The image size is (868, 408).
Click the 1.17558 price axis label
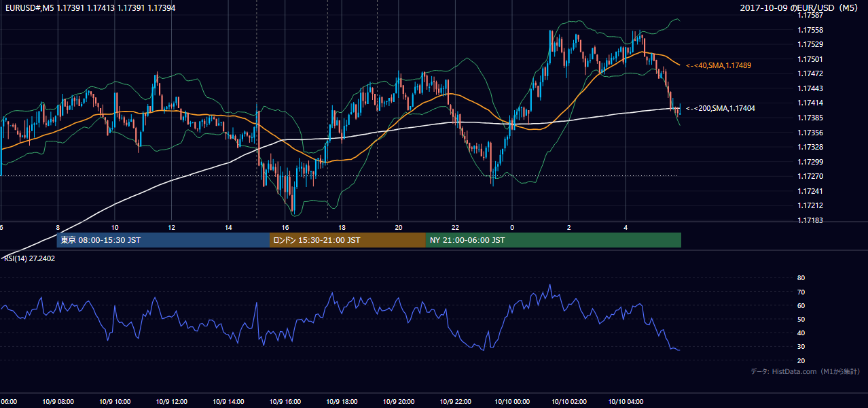(811, 30)
